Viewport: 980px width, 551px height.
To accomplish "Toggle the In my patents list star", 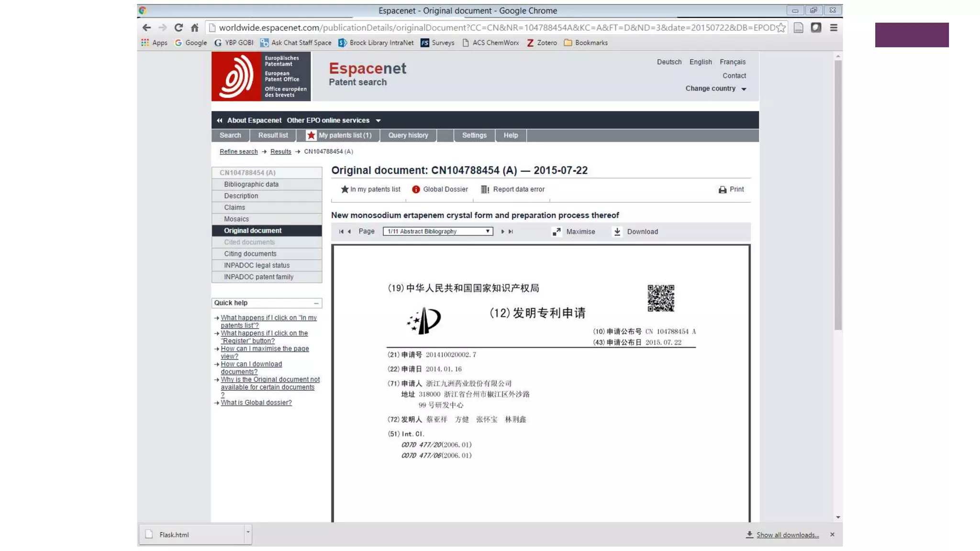I will [345, 189].
